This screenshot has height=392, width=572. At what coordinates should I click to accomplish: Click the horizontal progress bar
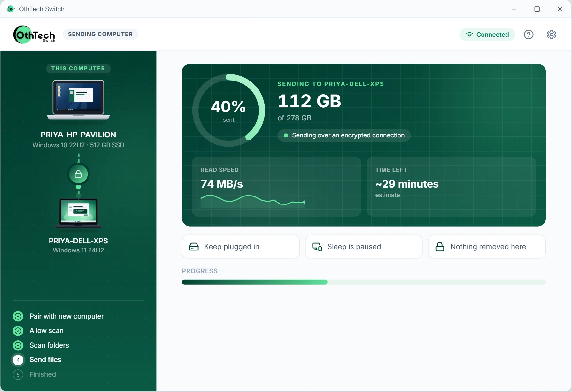pyautogui.click(x=364, y=282)
